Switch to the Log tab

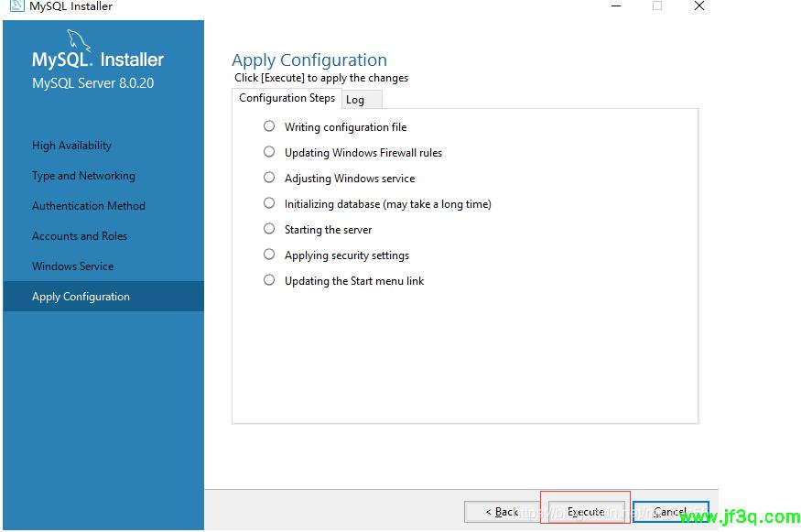[362, 100]
